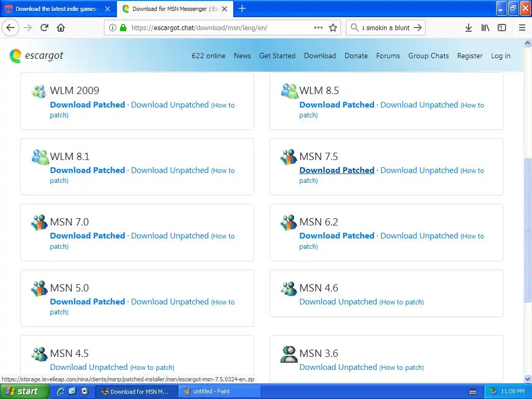Viewport: 532px width, 399px height.
Task: Download Unpatched MSN 4.6
Action: point(338,302)
